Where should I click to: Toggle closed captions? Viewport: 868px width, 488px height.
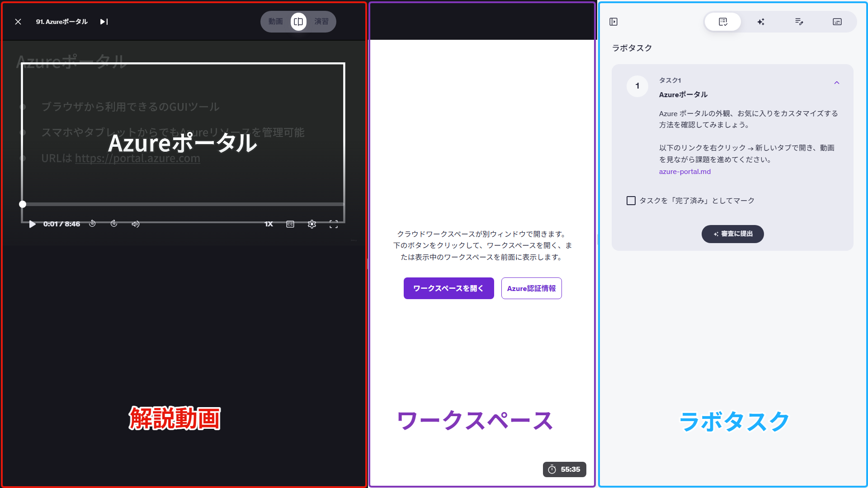(x=290, y=224)
